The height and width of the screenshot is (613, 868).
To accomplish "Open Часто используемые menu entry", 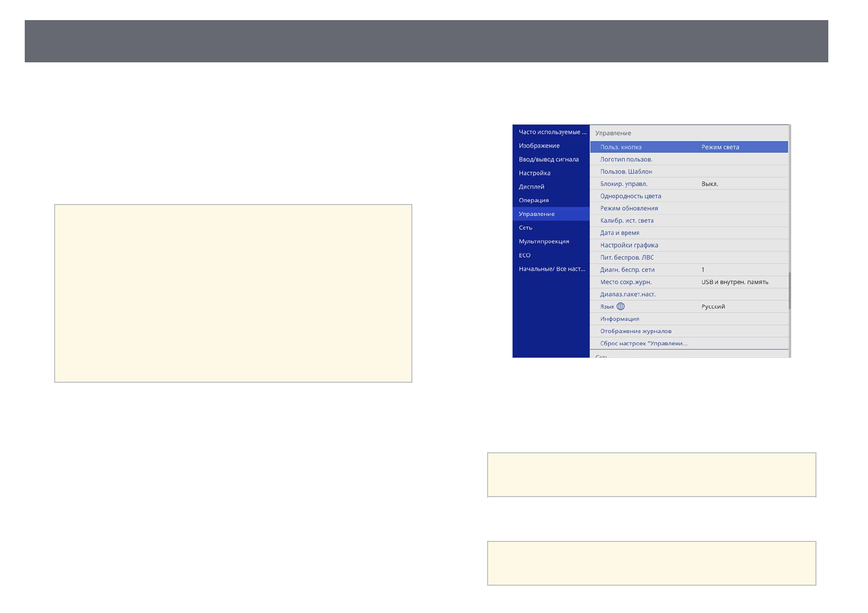I will click(552, 132).
